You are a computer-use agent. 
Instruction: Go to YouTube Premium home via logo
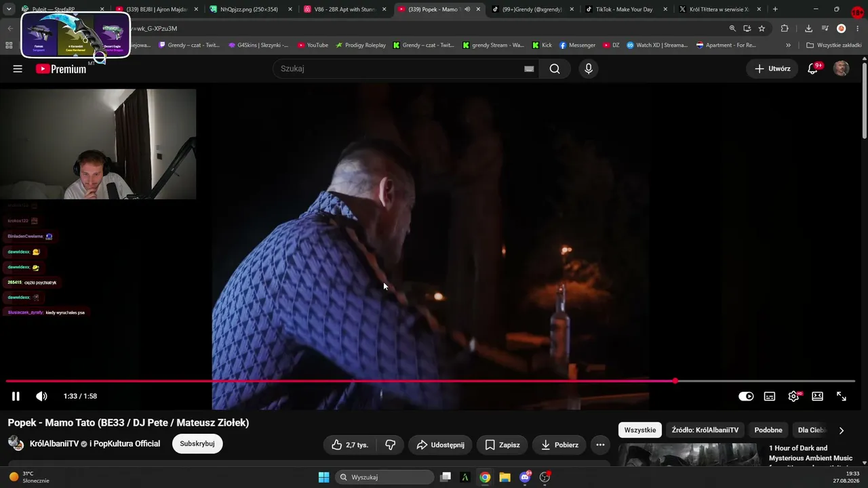pos(61,68)
